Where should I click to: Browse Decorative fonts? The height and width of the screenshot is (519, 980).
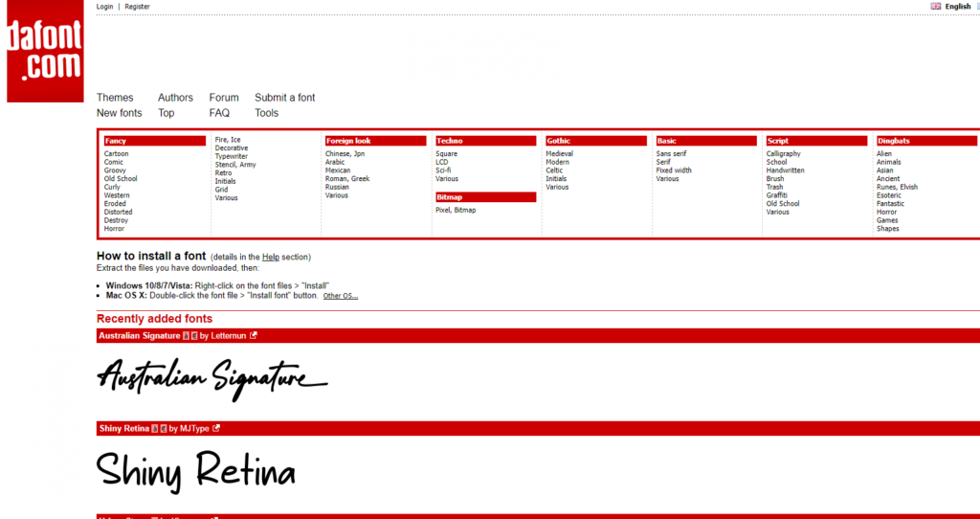coord(232,148)
